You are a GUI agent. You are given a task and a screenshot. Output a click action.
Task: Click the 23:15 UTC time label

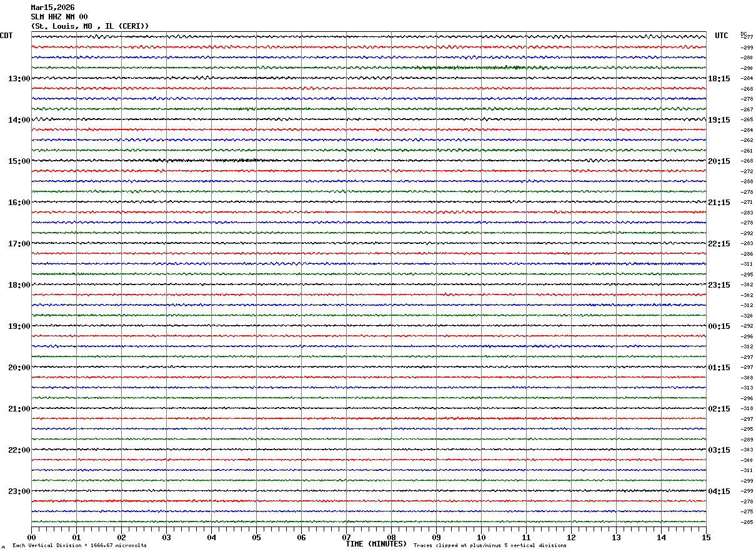tap(719, 285)
